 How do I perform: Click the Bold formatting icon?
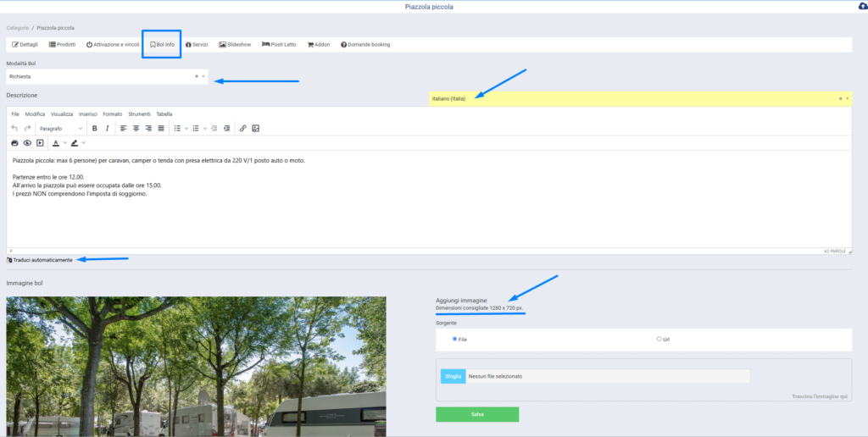tap(94, 129)
